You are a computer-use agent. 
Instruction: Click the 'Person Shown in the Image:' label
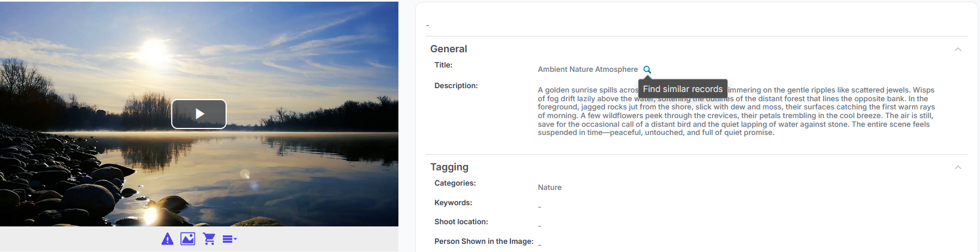coord(484,242)
